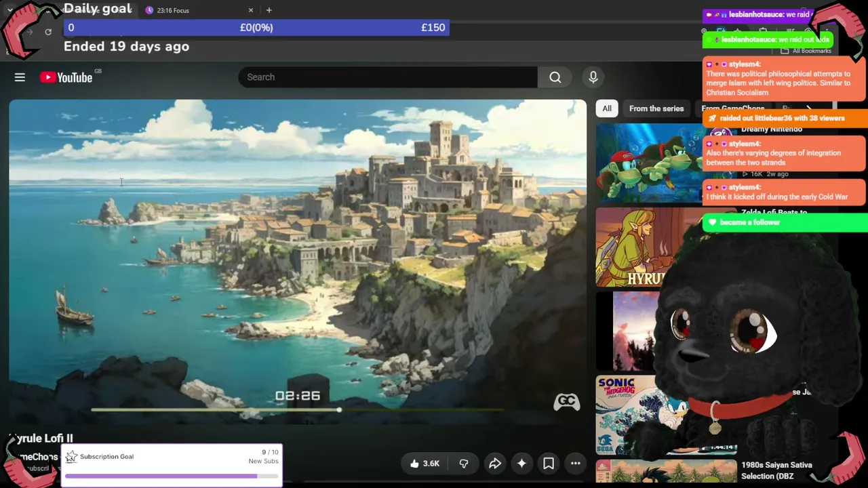868x488 pixels.
Task: Open the Dreamy Nintendo video title
Action: pos(772,129)
